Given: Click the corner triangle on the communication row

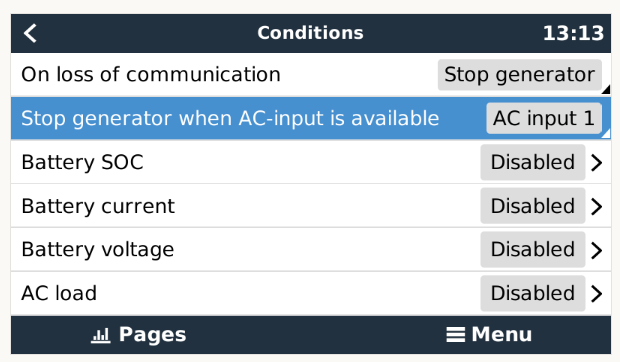Looking at the screenshot, I should (607, 90).
